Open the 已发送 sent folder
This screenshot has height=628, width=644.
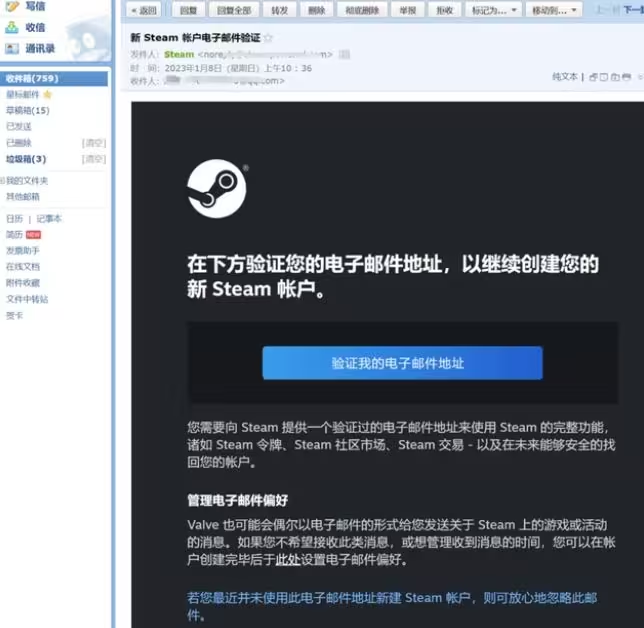tap(18, 127)
